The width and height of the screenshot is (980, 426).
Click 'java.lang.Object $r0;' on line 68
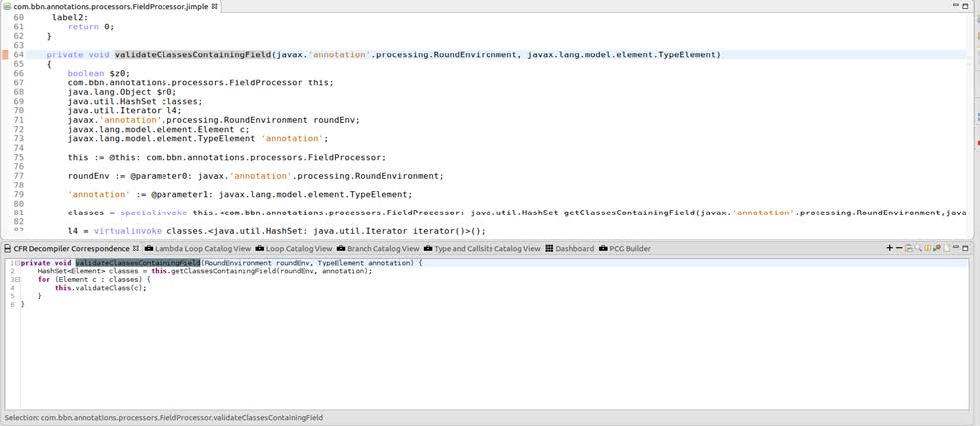click(x=122, y=92)
